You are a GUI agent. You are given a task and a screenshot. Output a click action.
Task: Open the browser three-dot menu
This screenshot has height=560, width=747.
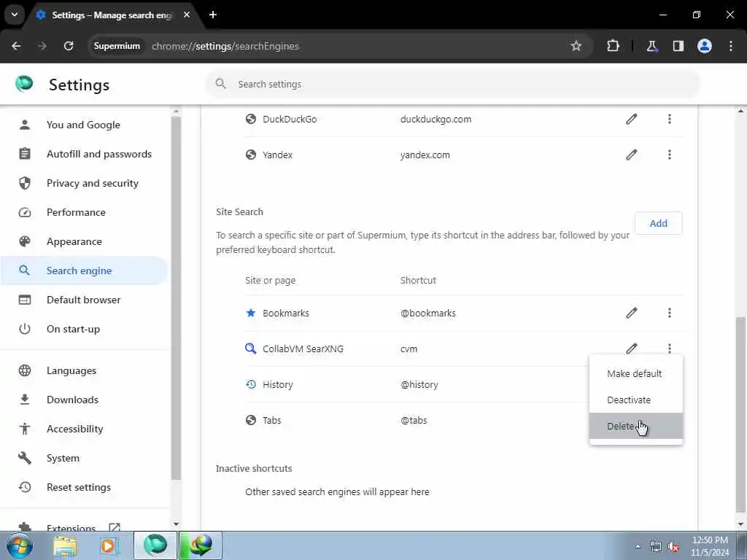click(x=731, y=46)
